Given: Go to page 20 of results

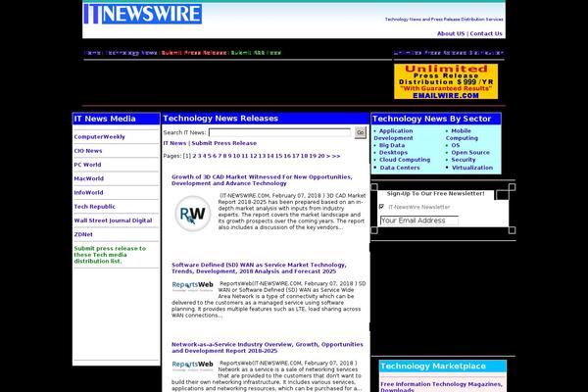Looking at the screenshot, I should (321, 156).
